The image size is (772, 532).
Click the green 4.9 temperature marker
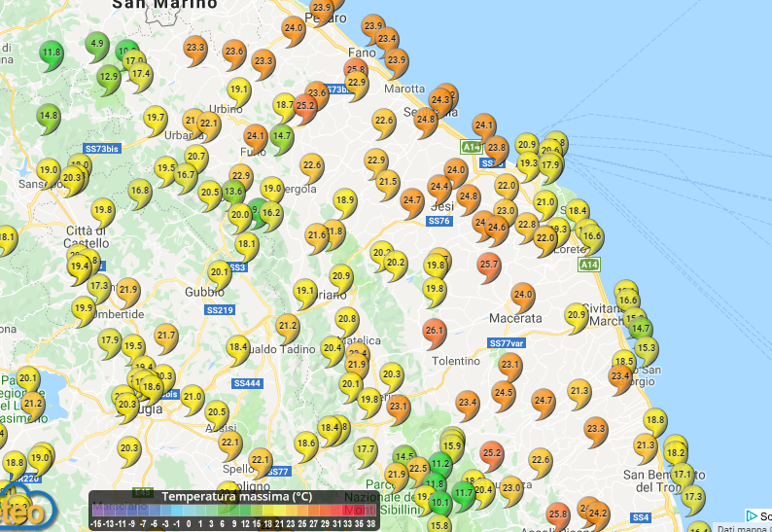97,44
